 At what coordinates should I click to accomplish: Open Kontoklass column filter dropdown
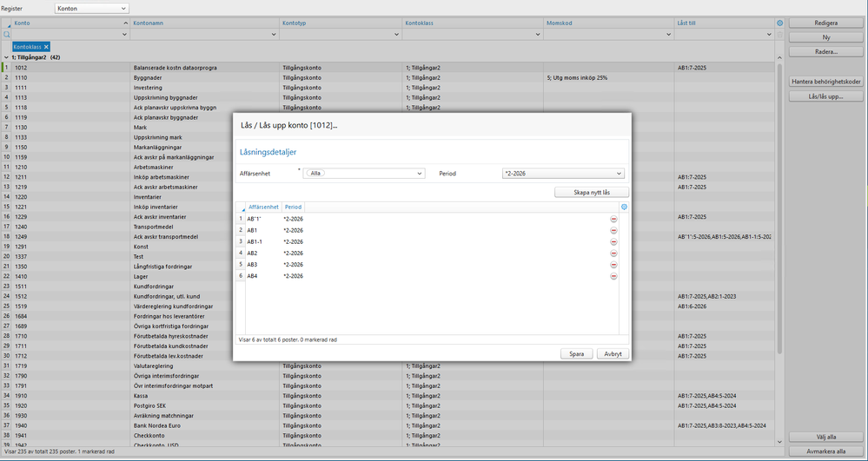[538, 35]
